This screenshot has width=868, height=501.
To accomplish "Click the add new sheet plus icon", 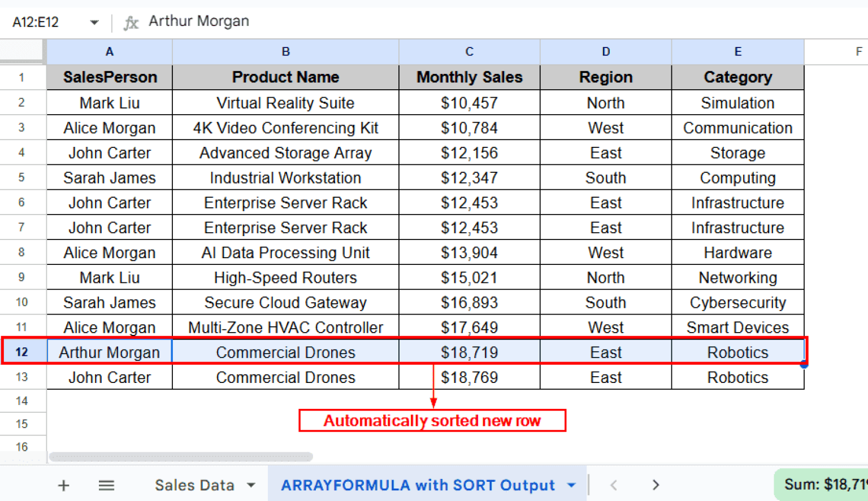I will (x=64, y=485).
